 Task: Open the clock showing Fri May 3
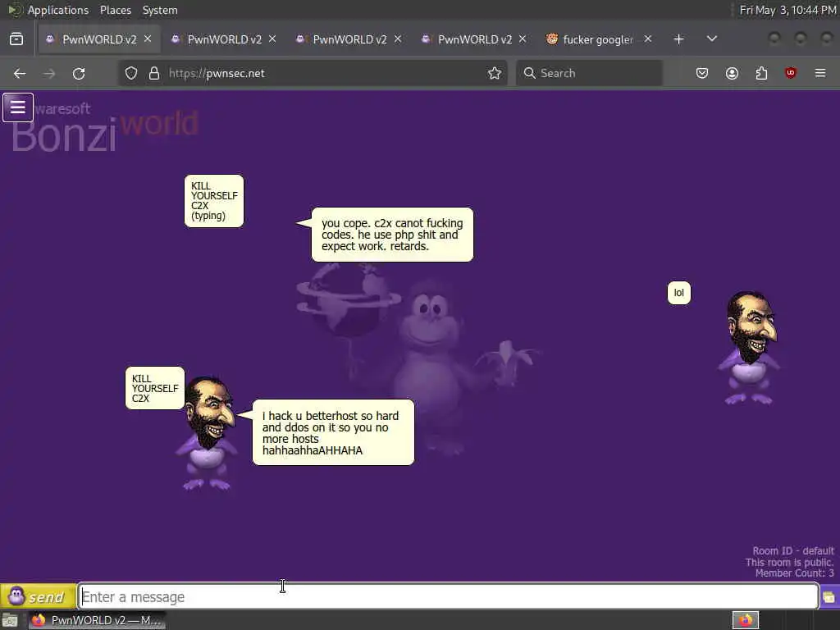coord(787,10)
